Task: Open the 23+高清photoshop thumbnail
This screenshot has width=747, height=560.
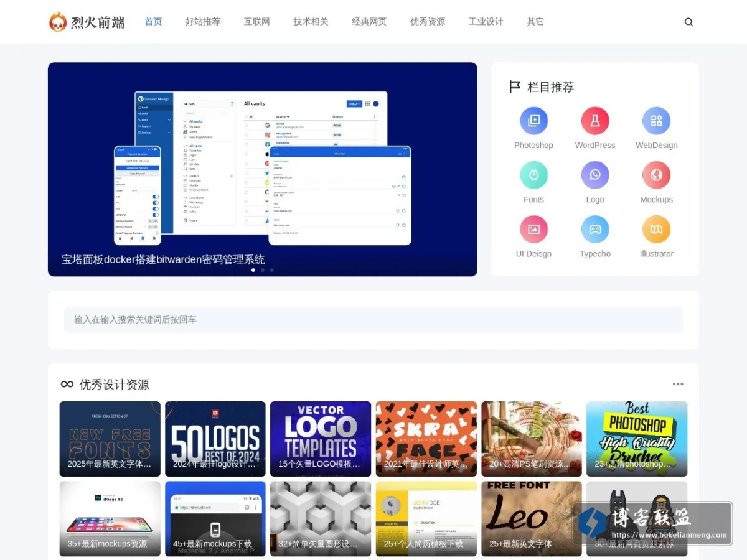Action: (637, 439)
